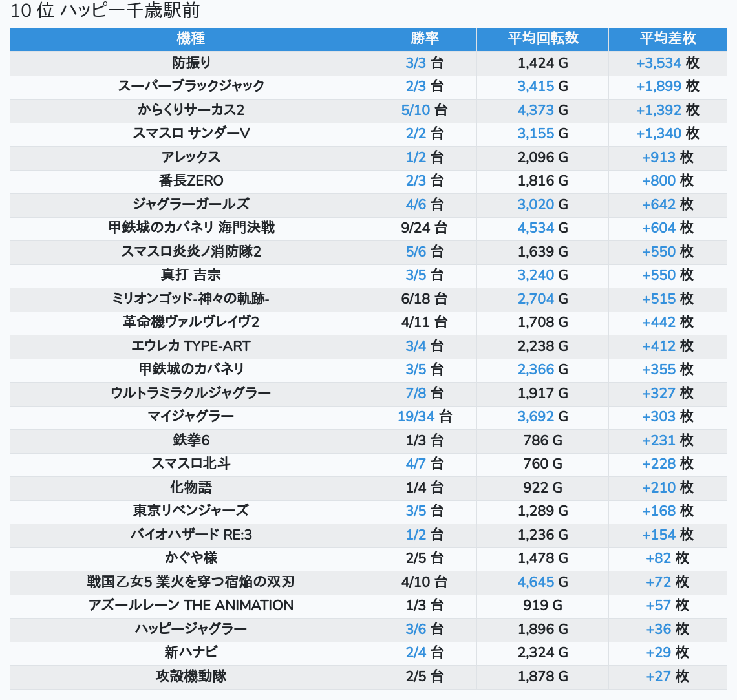737x700 pixels.
Task: Select the +800 枚 difference cell
Action: pos(667,181)
